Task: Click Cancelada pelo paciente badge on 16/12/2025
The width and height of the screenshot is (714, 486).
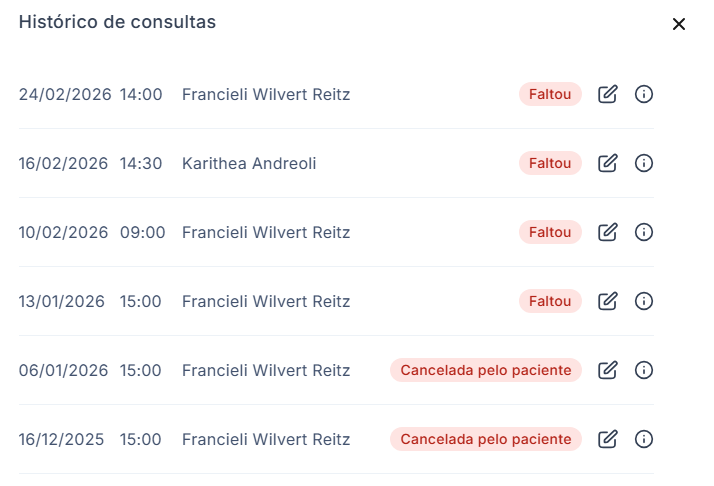Action: pyautogui.click(x=486, y=439)
